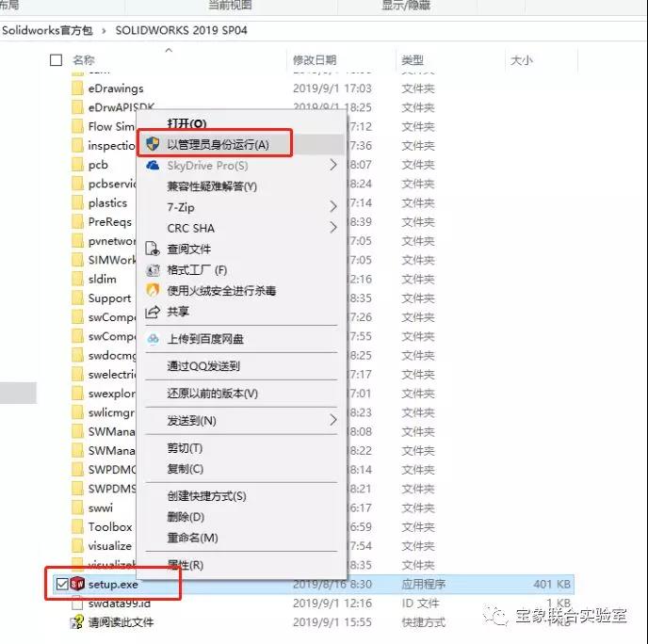The width and height of the screenshot is (648, 644).
Task: Click the 格式工厂 icon
Action: (x=153, y=270)
